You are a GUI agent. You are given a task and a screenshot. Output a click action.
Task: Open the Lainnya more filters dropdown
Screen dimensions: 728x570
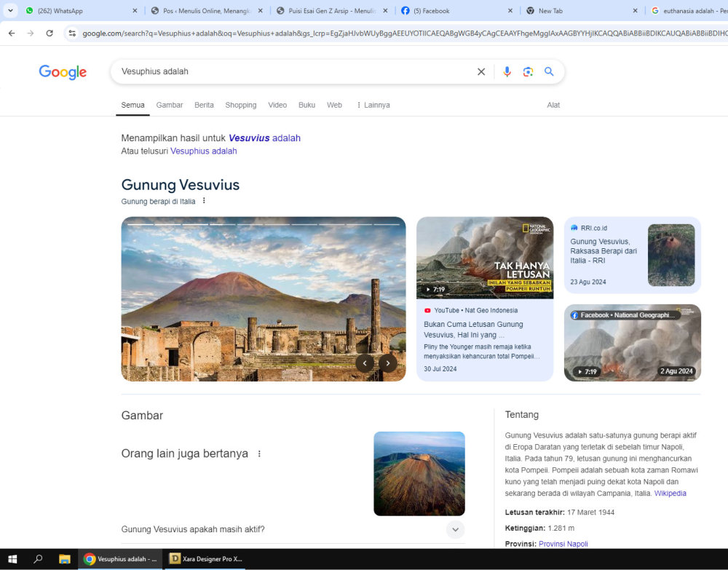[x=373, y=105]
